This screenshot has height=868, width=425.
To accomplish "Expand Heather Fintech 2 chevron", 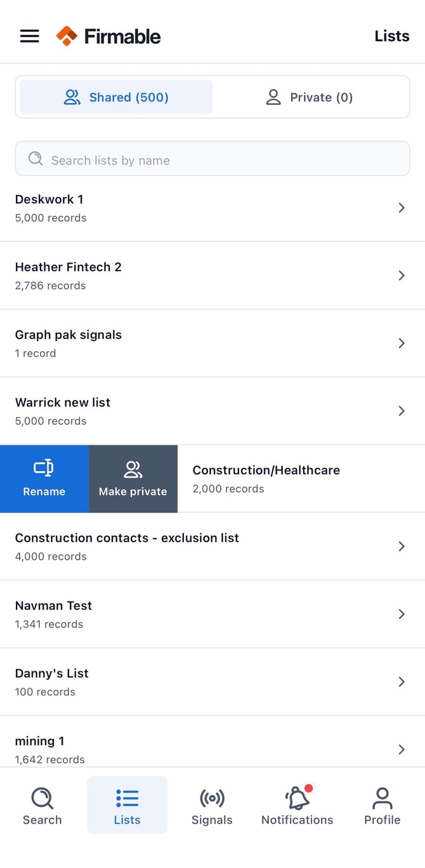I will (401, 276).
